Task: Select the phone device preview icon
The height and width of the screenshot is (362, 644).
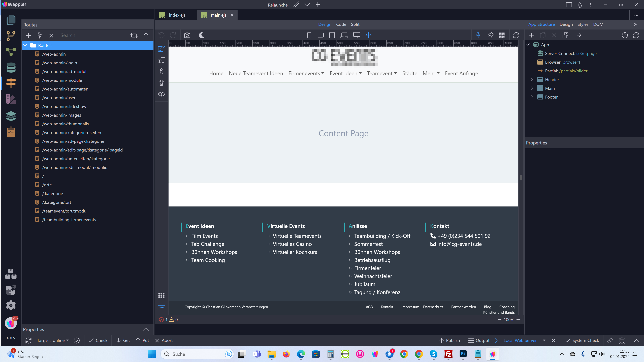Action: pos(309,35)
